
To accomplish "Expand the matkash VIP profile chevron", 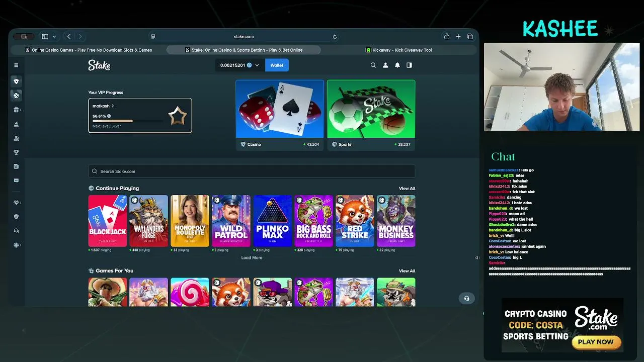I will [x=113, y=106].
